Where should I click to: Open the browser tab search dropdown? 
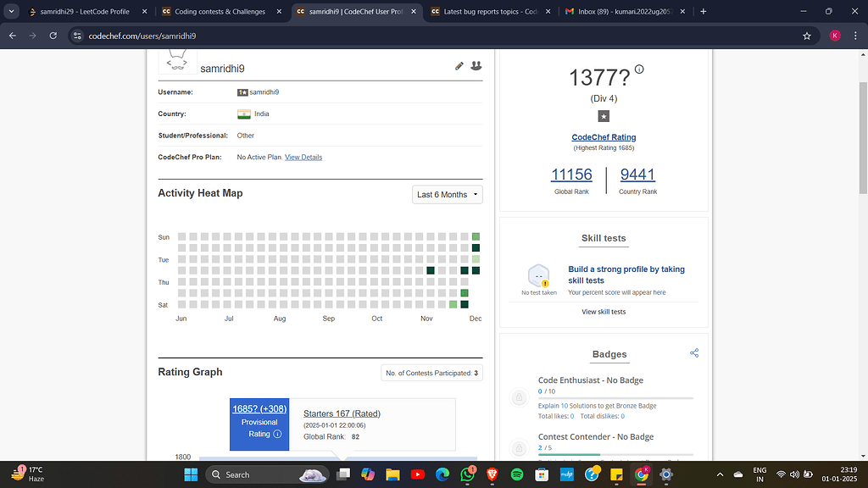click(11, 12)
